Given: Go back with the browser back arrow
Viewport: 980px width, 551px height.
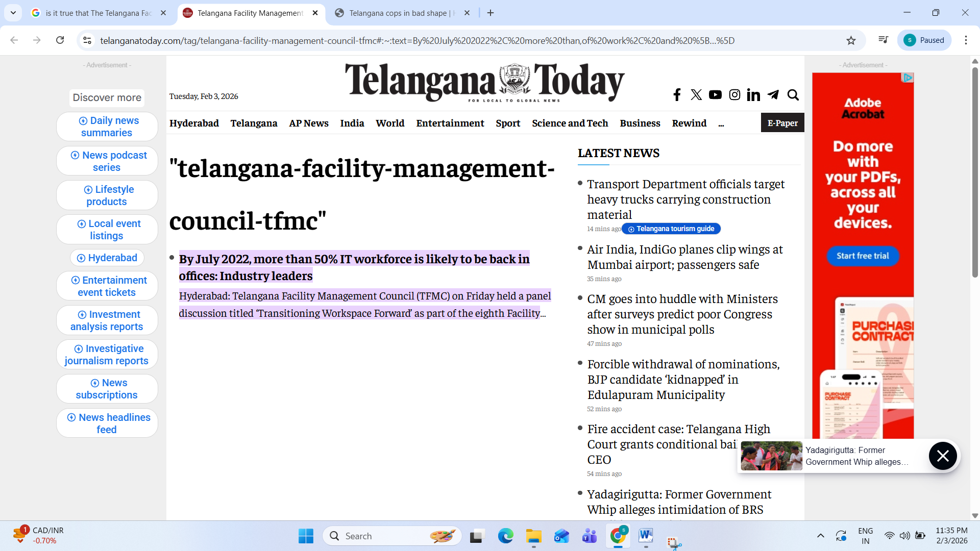Looking at the screenshot, I should 14,40.
